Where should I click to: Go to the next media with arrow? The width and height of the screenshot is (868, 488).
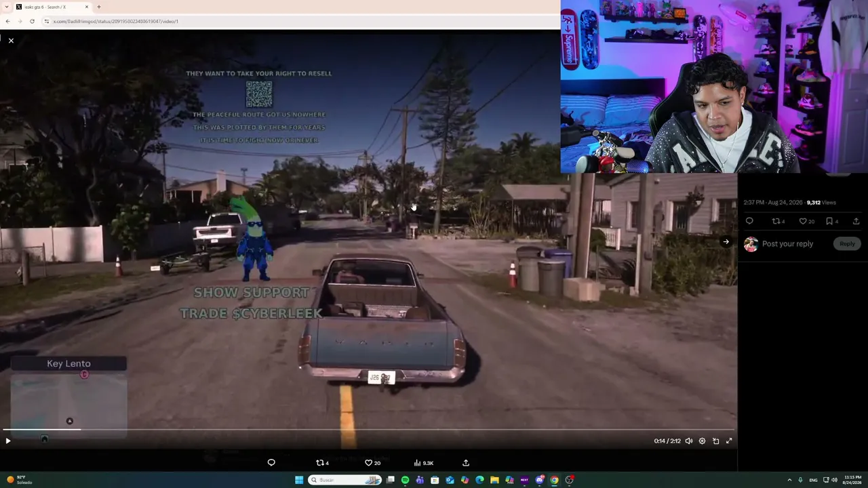click(726, 242)
